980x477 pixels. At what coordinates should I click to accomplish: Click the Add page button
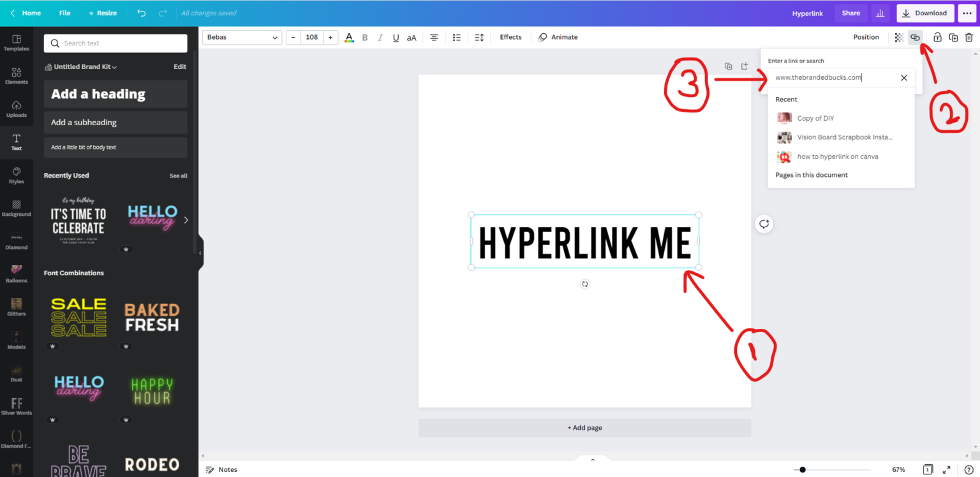tap(584, 428)
